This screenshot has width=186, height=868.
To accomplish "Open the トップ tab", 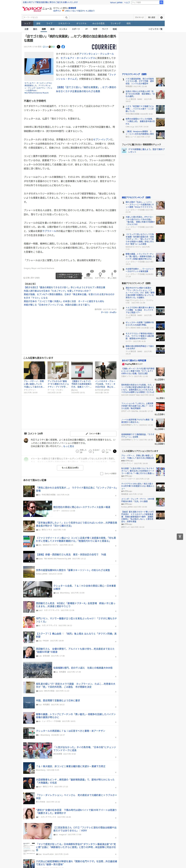I will tap(27, 24).
